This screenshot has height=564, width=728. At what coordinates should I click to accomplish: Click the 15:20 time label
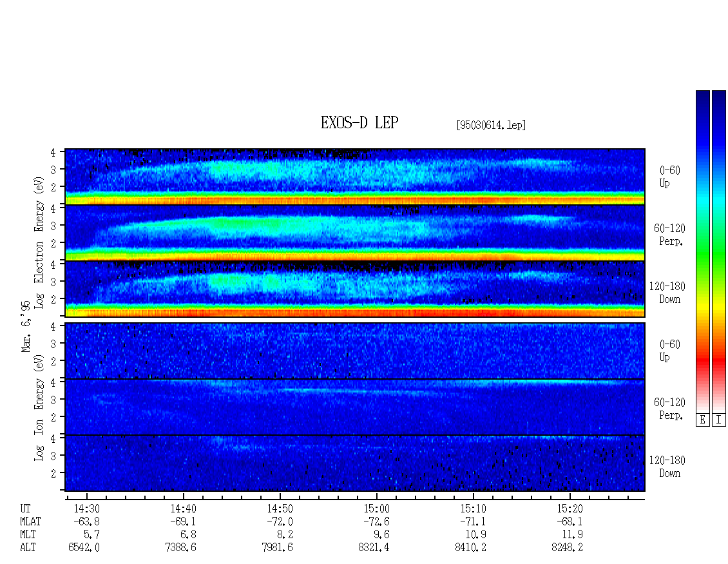click(570, 509)
